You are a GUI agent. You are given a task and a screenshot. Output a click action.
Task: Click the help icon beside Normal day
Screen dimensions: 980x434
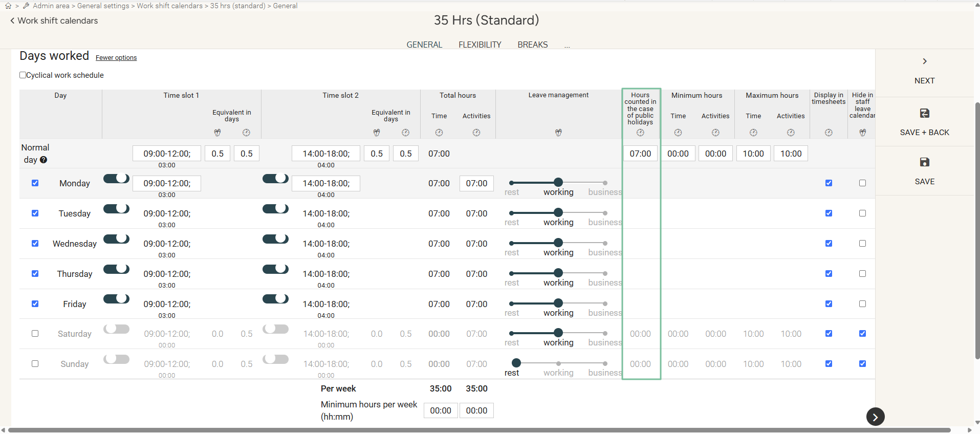43,160
